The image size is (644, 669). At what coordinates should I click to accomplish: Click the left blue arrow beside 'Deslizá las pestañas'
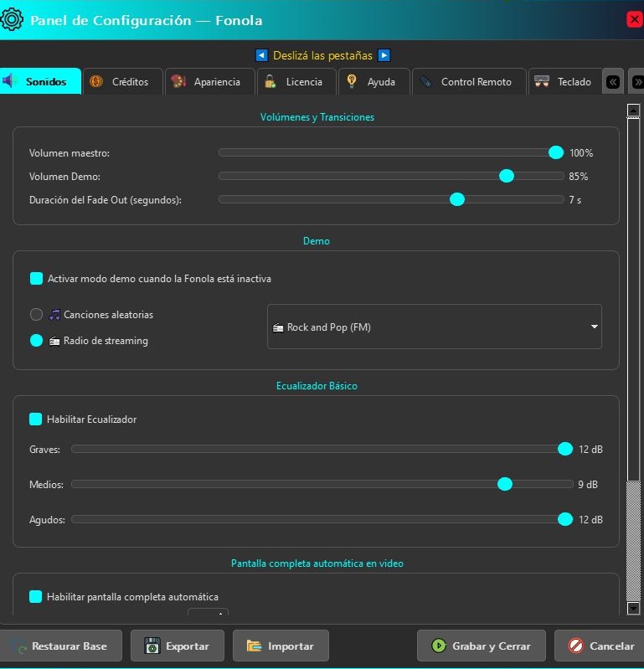(x=261, y=55)
